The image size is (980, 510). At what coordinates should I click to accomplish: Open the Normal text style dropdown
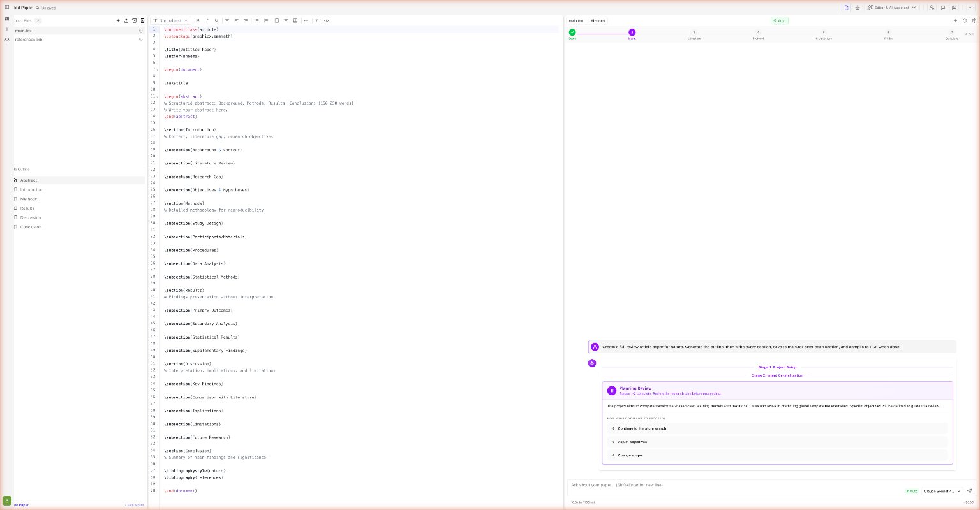click(x=169, y=20)
